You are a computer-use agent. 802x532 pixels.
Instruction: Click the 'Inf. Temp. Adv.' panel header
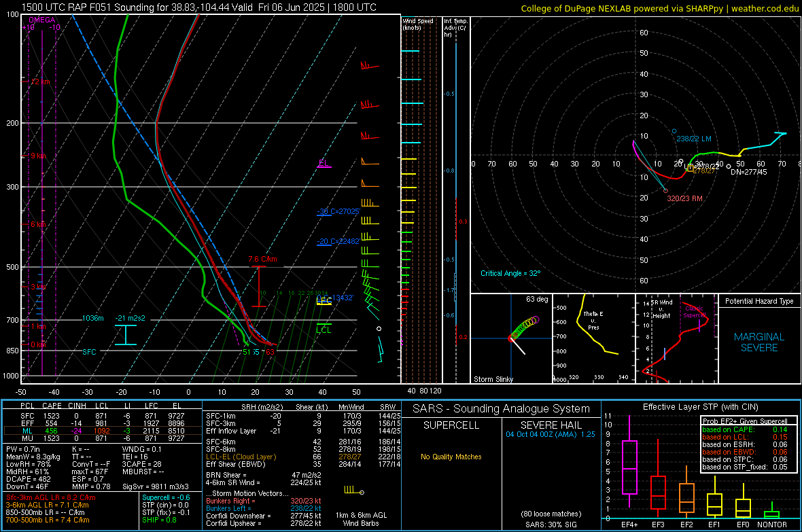click(x=456, y=28)
